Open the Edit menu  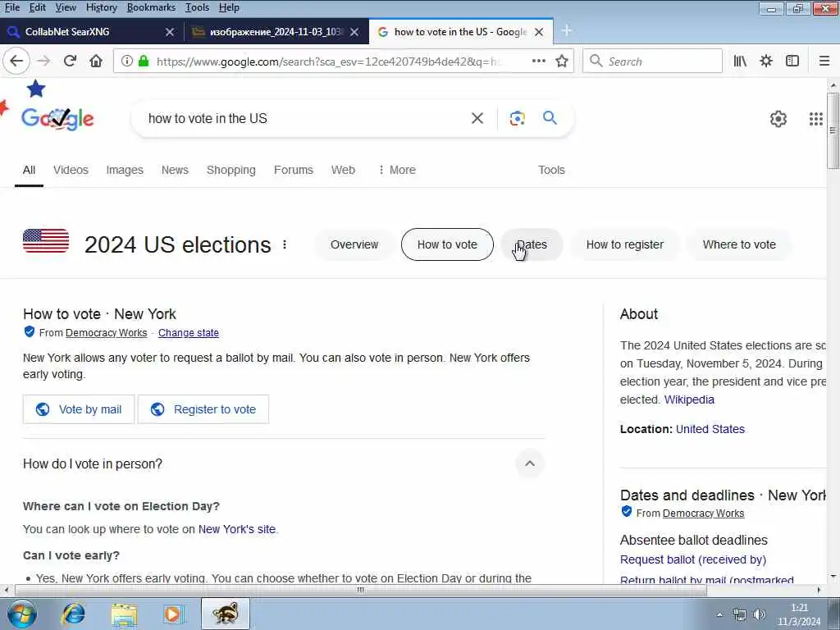(x=37, y=7)
